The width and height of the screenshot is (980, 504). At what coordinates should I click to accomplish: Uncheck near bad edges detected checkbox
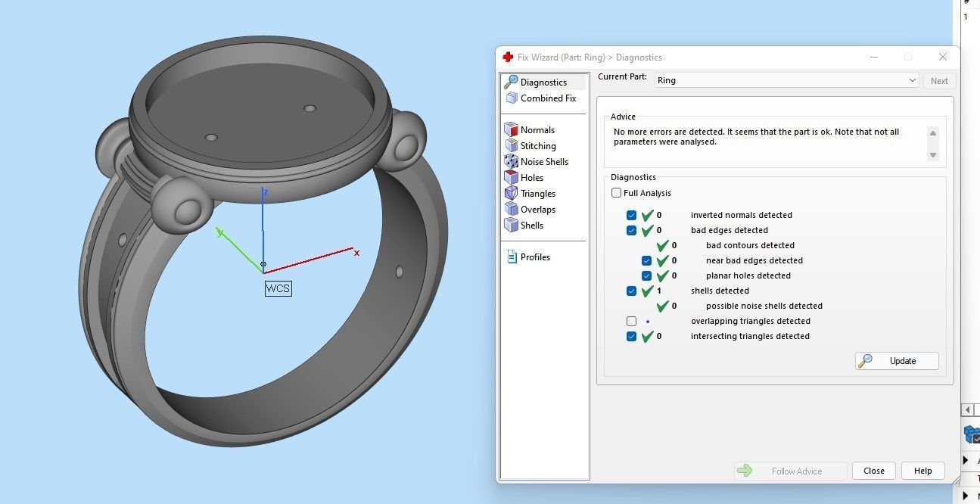click(647, 260)
